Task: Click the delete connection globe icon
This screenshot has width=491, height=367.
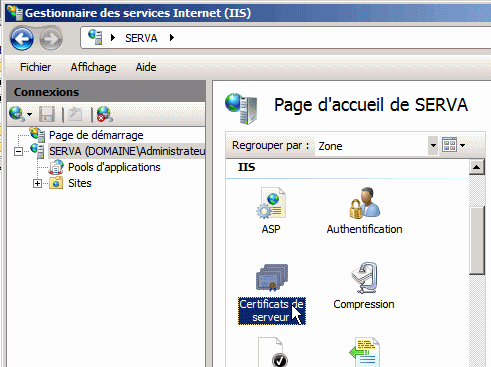Action: click(105, 114)
